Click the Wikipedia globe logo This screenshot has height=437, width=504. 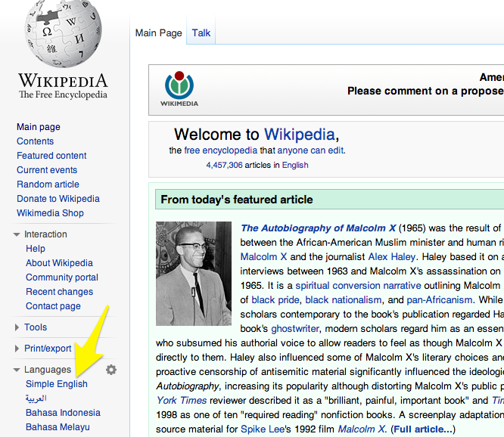coord(64,33)
